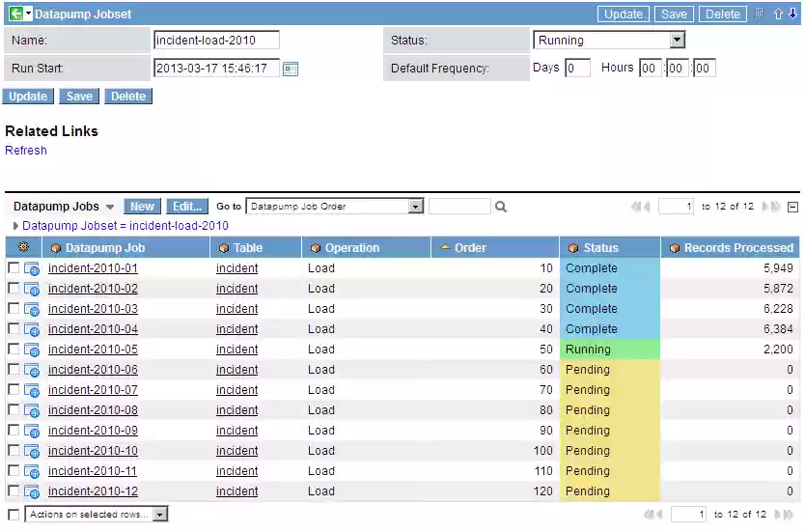805x532 pixels.
Task: Preview record icon for incident-2010-08
Action: (32, 410)
